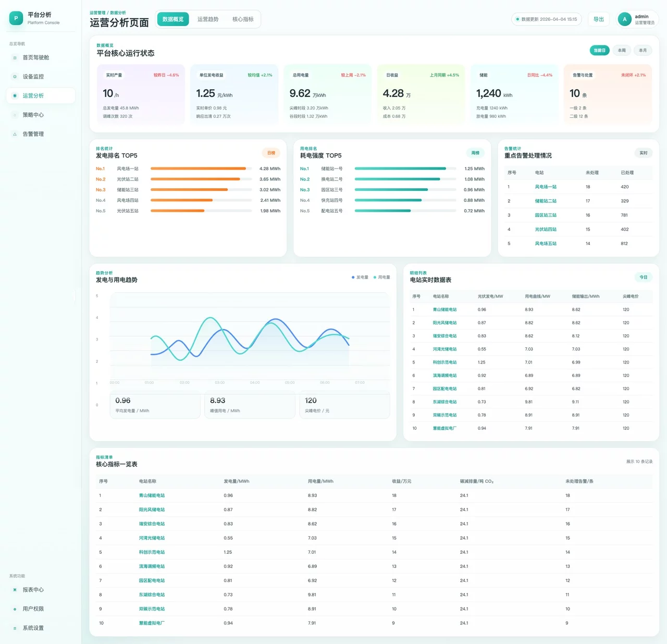Screen dimensions: 667x644
Task: Click the 导出 button
Action: (x=599, y=19)
